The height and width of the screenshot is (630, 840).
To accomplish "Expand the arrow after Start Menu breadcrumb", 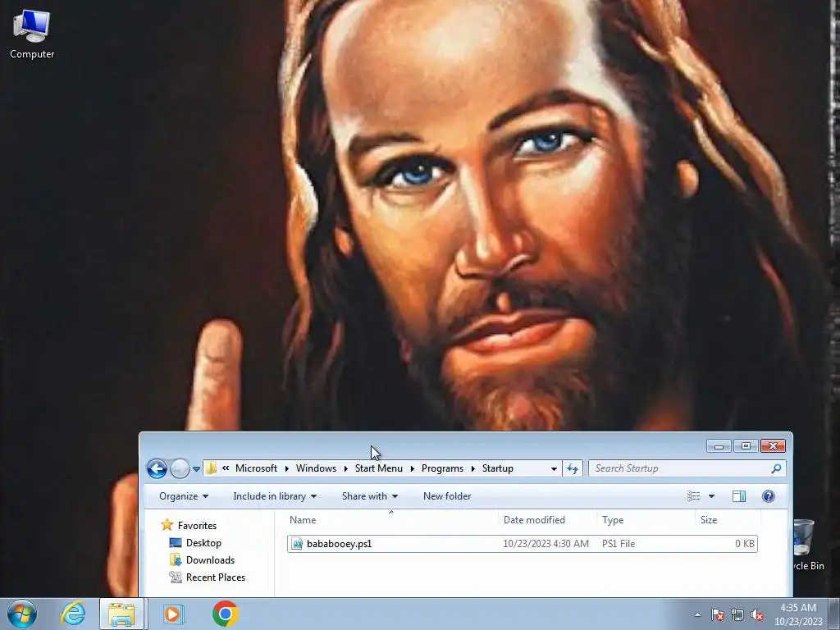I will 413,468.
